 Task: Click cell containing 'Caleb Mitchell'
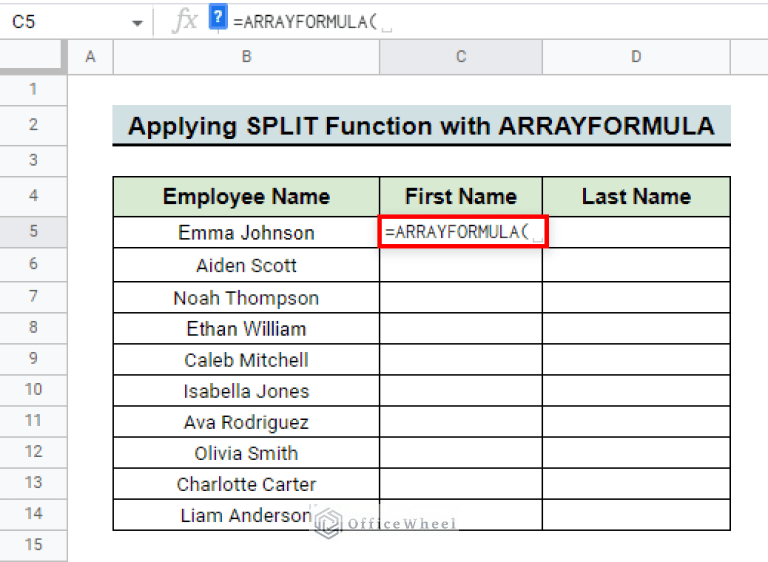(x=246, y=360)
